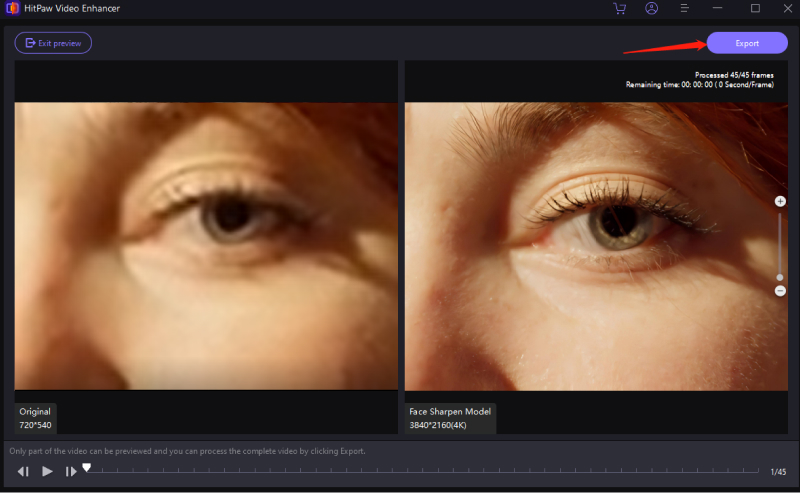The image size is (800, 493).
Task: Click the timeline playhead marker
Action: coord(87,467)
